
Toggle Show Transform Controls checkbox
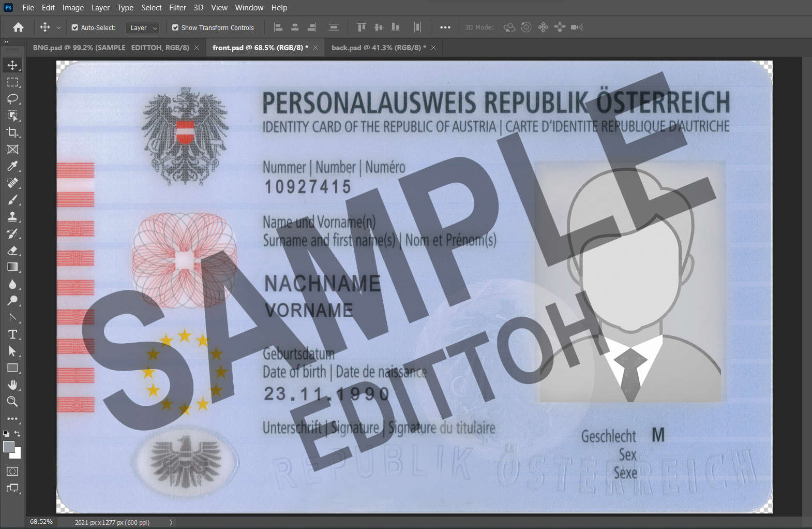175,27
